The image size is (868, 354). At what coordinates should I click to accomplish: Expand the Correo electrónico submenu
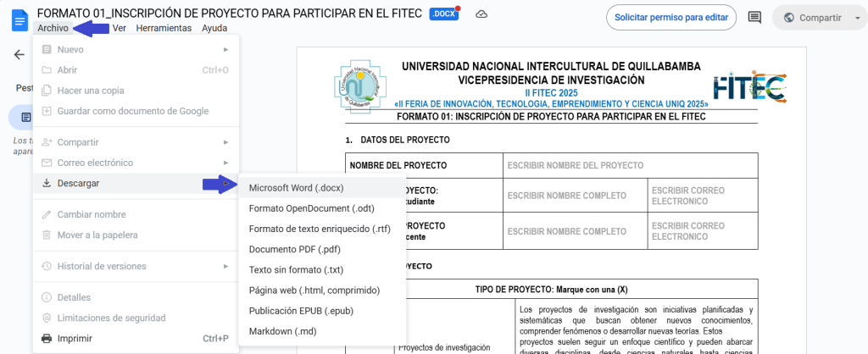tap(225, 163)
